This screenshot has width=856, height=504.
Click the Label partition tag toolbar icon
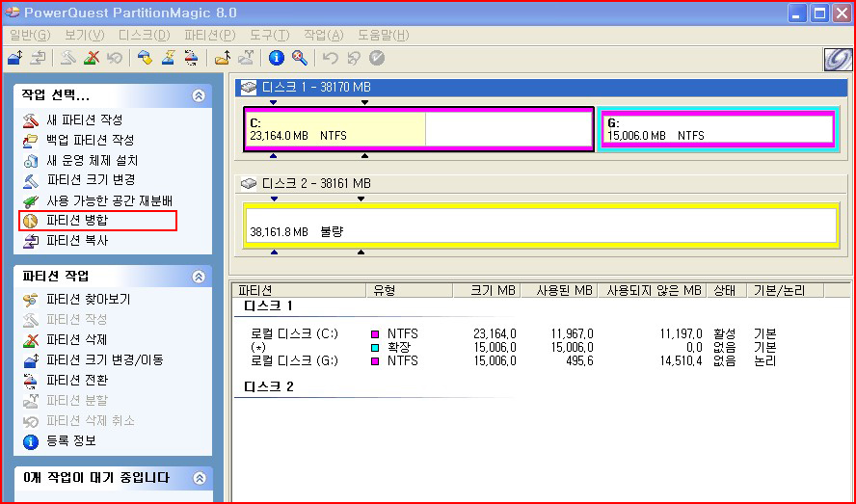(x=145, y=57)
